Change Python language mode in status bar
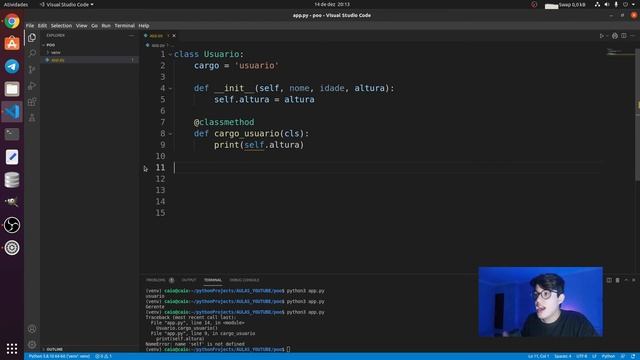The width and height of the screenshot is (640, 360). click(608, 356)
